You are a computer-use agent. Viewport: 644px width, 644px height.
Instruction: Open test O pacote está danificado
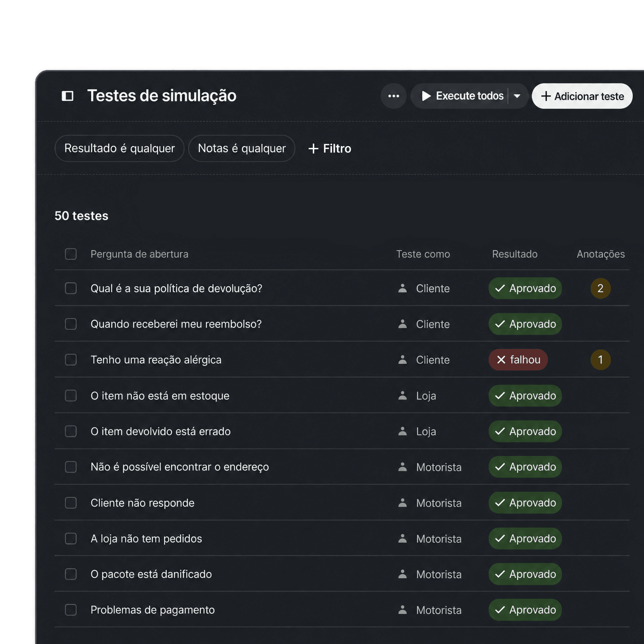click(151, 574)
